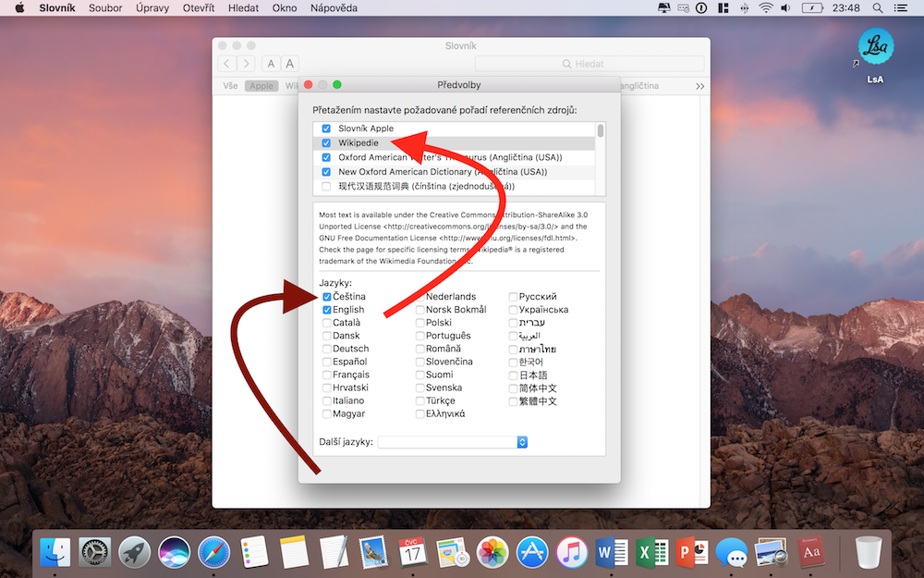Uncheck the Slovník Apple source
Screen dimensions: 924x578
tap(326, 128)
